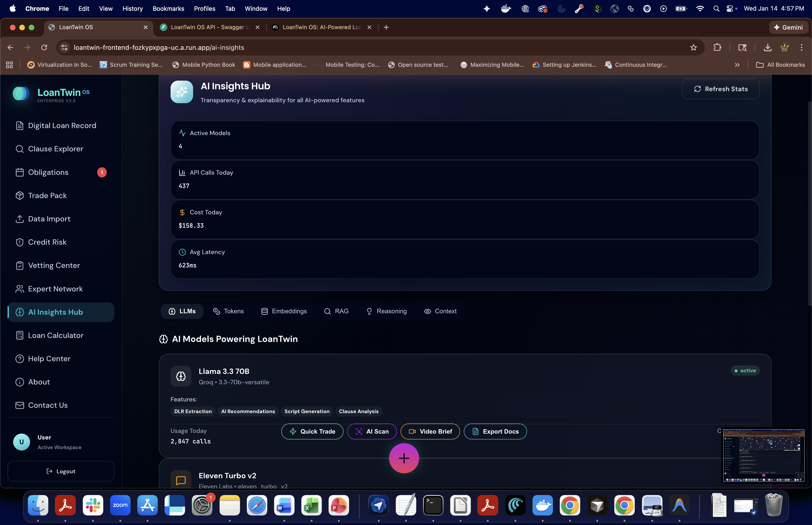Viewport: 812px width, 525px height.
Task: Bookmark this page with star icon
Action: click(693, 47)
